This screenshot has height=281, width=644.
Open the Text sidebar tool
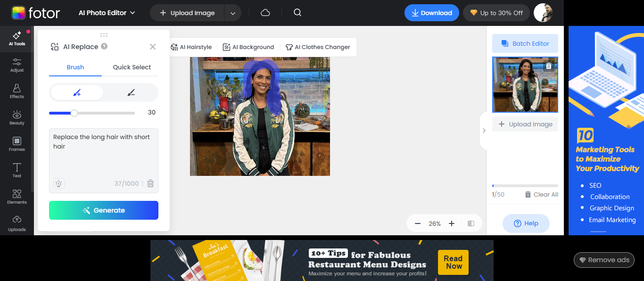pos(17,171)
